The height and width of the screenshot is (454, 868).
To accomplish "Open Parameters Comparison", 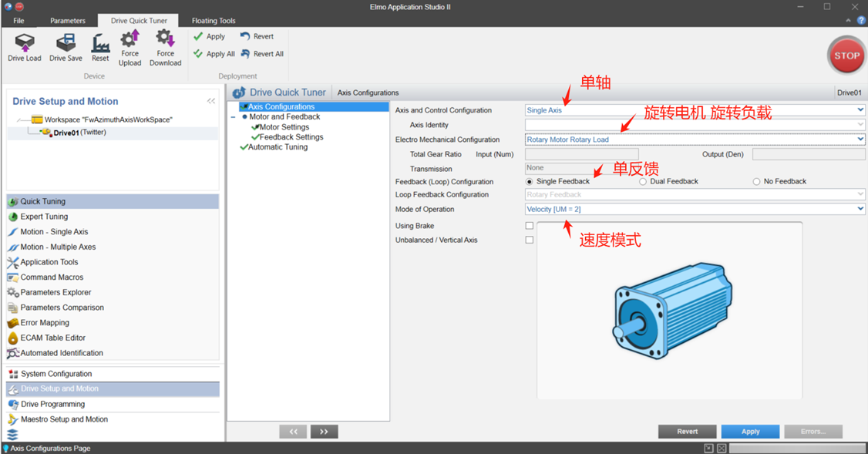I will pos(113,308).
